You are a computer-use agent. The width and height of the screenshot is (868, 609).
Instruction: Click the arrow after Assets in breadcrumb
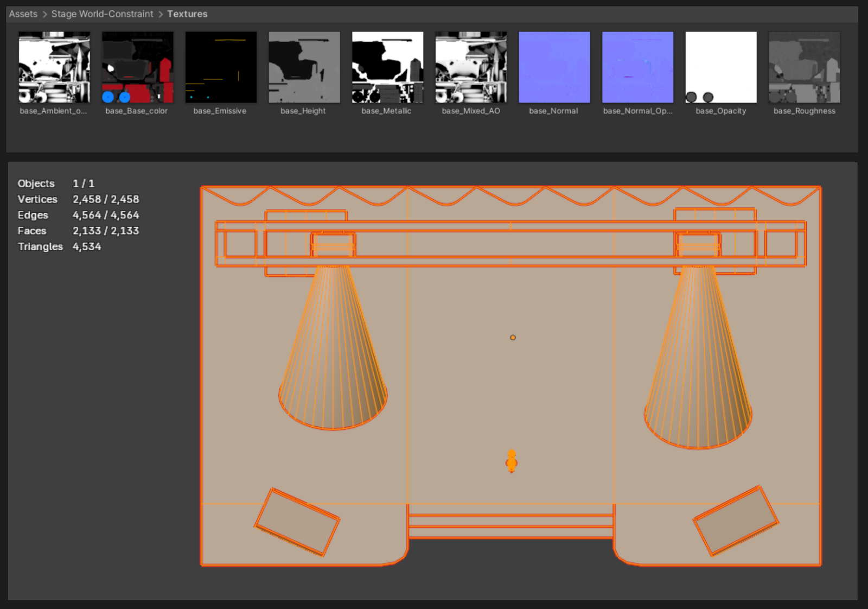pyautogui.click(x=44, y=15)
